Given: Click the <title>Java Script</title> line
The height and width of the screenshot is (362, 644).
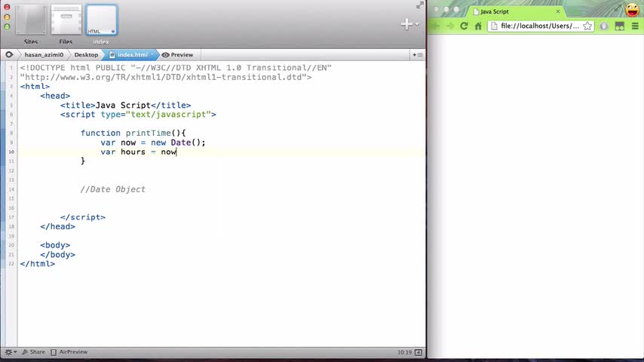Looking at the screenshot, I should point(126,105).
